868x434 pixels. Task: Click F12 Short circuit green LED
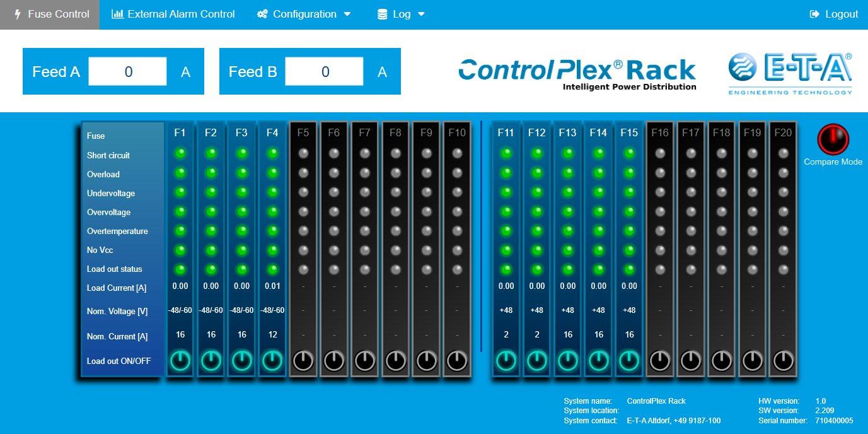click(x=537, y=153)
